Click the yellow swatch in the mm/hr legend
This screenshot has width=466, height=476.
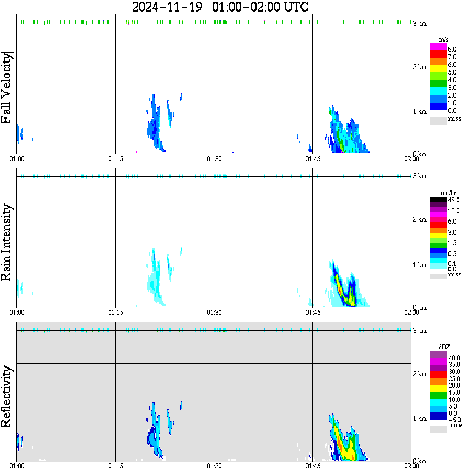[x=438, y=235]
